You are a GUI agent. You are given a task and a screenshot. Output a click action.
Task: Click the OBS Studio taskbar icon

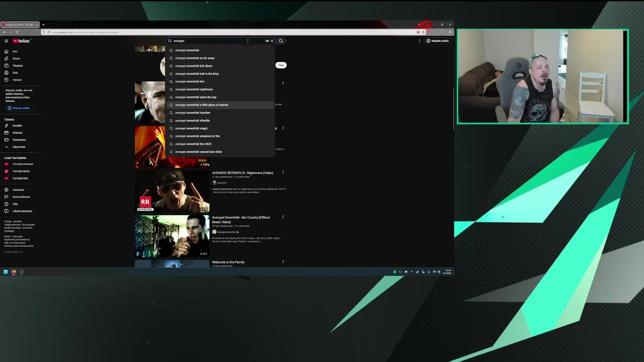21,272
